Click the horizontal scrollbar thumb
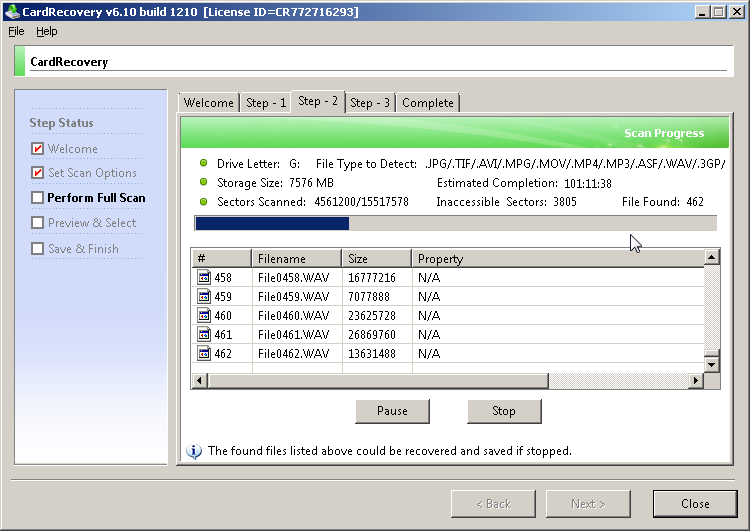Screen dimensions: 750x531 point(378,381)
